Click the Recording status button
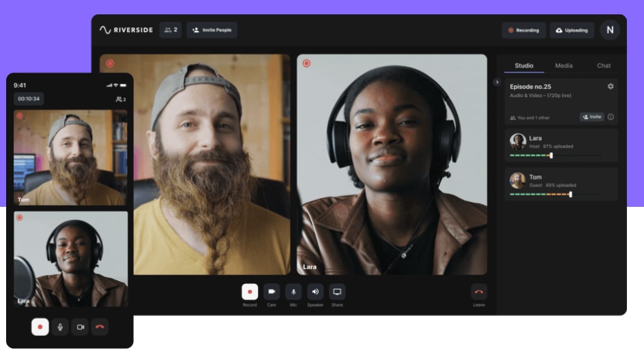Viewport: 644px width, 355px height. point(523,30)
